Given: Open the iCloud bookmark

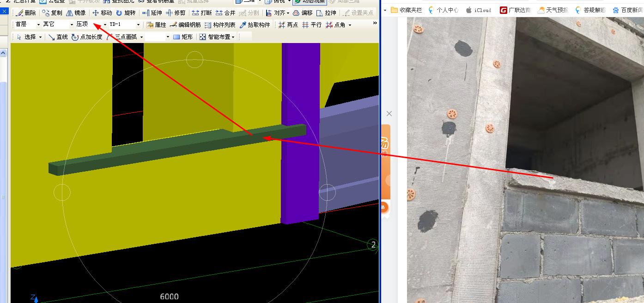Looking at the screenshot, I should click(x=478, y=10).
